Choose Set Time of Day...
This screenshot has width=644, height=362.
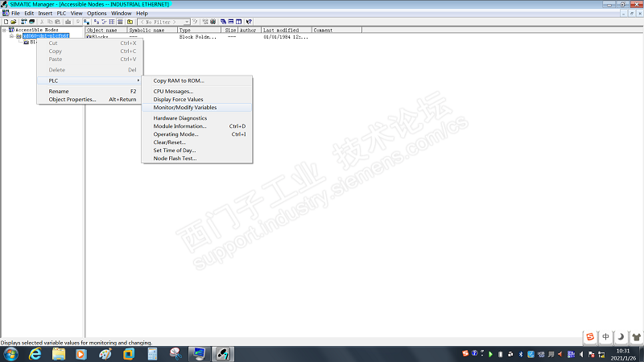(197, 150)
